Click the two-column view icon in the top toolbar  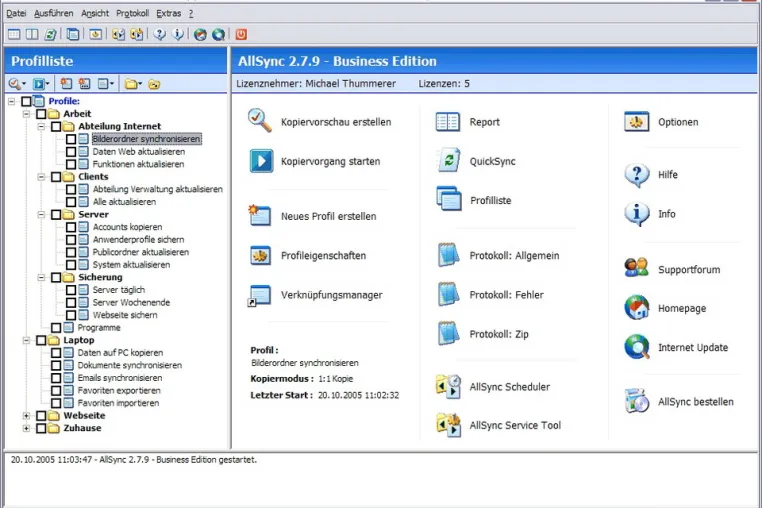[32, 34]
